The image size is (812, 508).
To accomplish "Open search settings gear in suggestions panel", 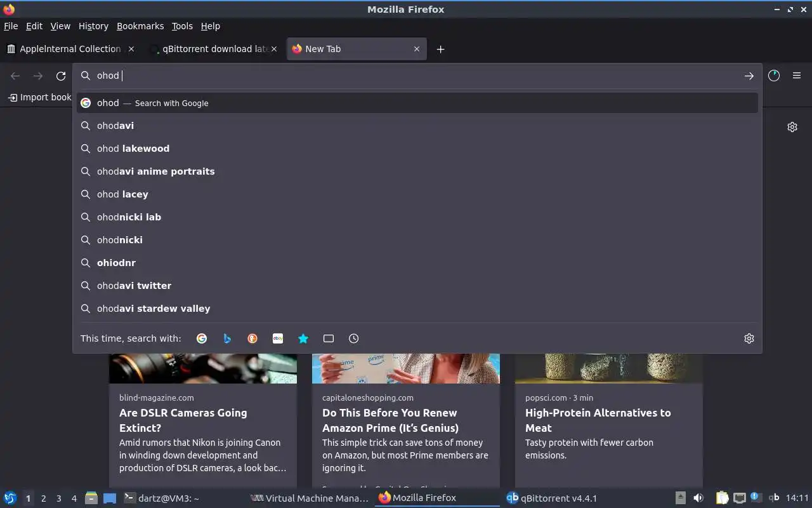I will pyautogui.click(x=749, y=338).
